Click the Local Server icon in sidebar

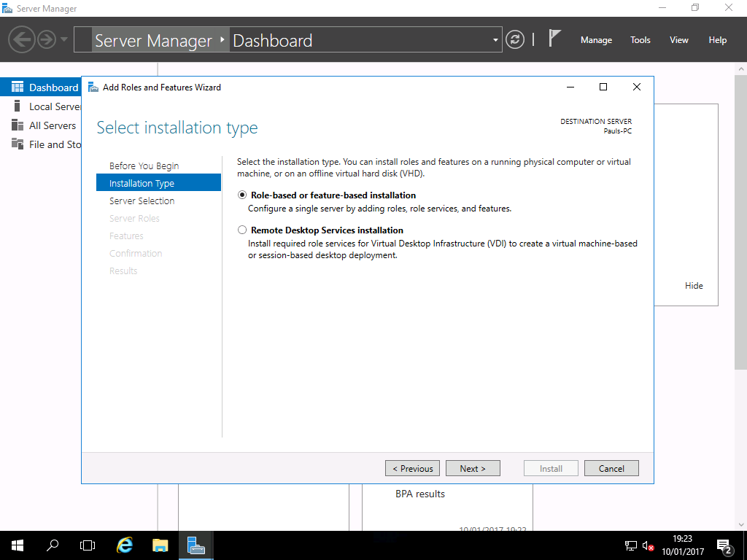click(18, 106)
